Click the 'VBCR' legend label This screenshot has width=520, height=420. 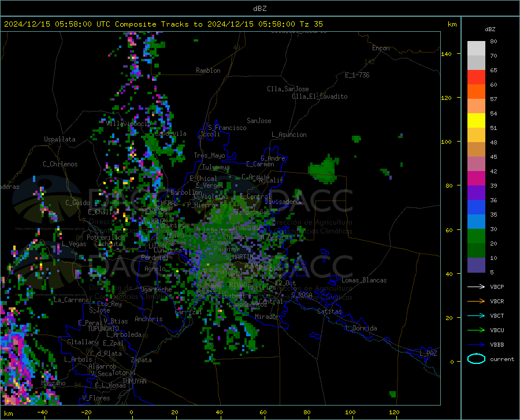tap(497, 302)
